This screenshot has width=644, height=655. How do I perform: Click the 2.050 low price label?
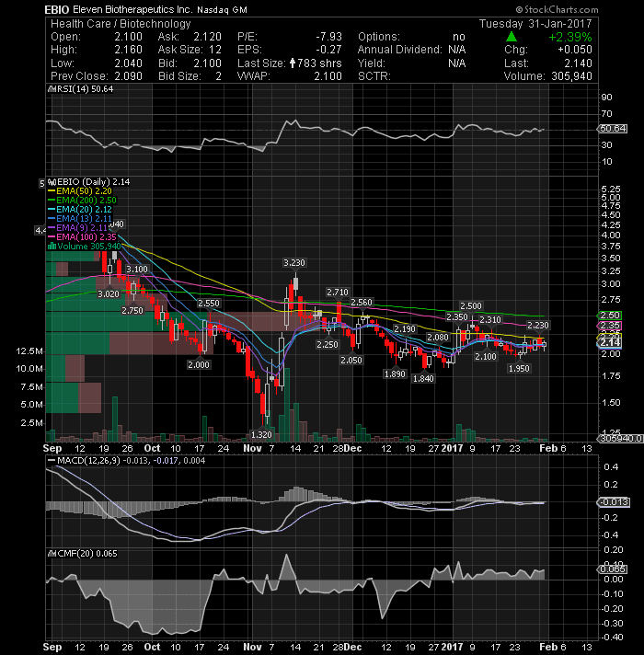(x=351, y=361)
